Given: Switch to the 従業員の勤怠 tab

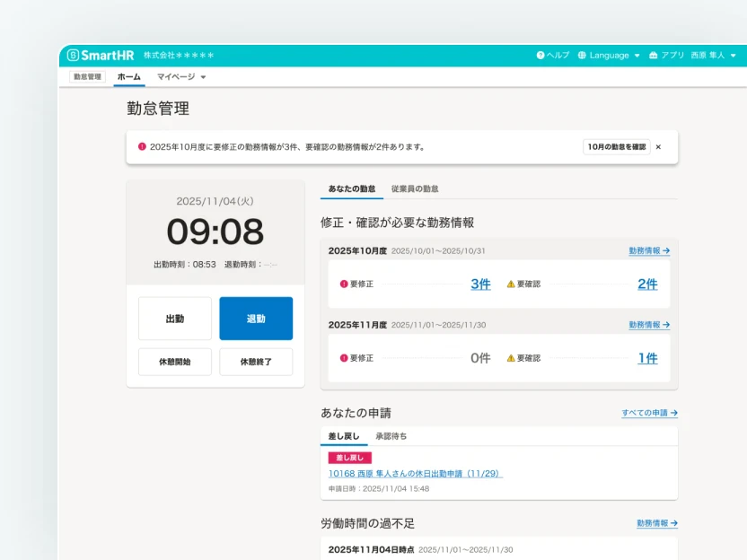Looking at the screenshot, I should (415, 189).
